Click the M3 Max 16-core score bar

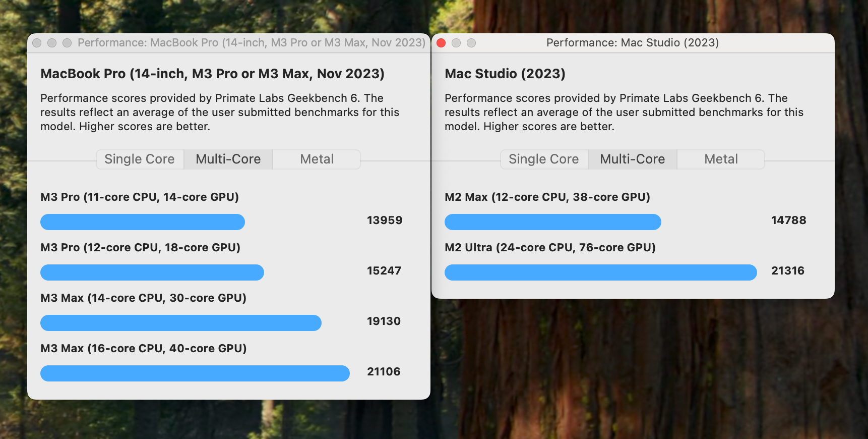click(195, 373)
